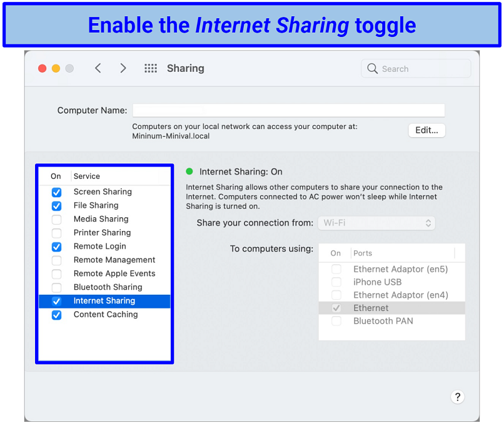Uncheck the Content Caching checkbox
Screen dimensions: 504x425
click(x=56, y=315)
